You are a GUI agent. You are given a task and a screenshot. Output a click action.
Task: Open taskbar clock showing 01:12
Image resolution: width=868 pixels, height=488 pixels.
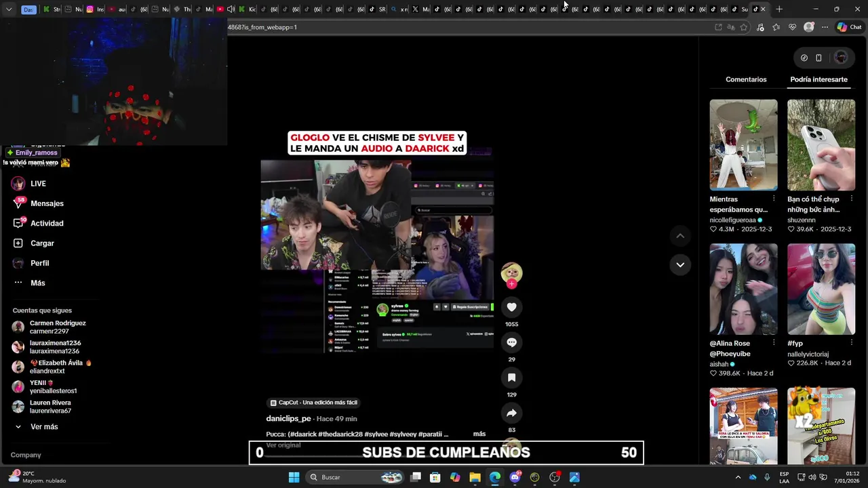tap(847, 477)
